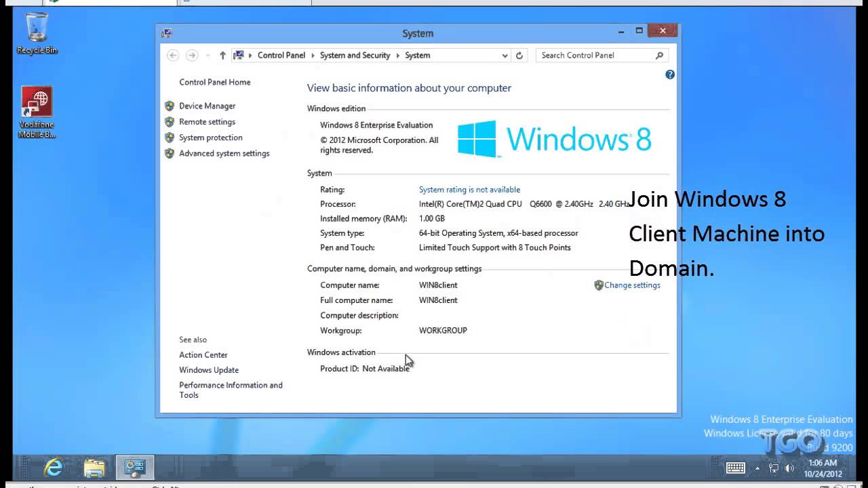Click the taskbar clock showing 1:06 AM
The height and width of the screenshot is (488, 868).
(x=823, y=468)
